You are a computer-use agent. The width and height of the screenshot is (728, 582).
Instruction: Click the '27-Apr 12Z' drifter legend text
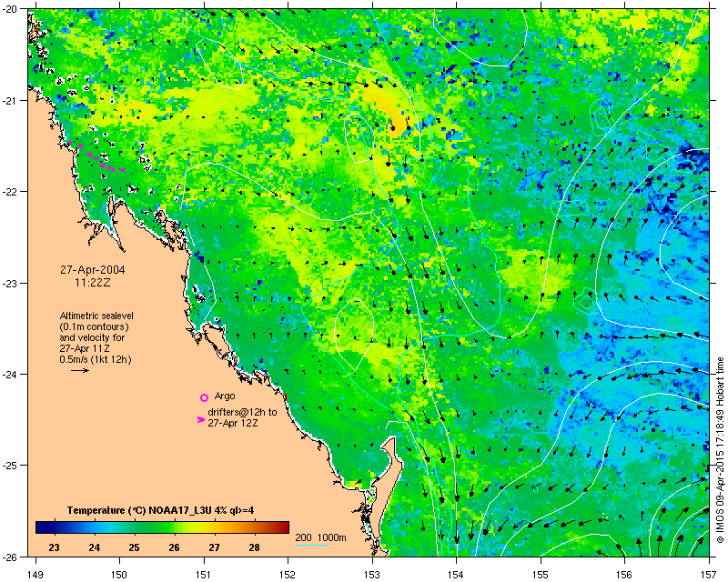233,423
